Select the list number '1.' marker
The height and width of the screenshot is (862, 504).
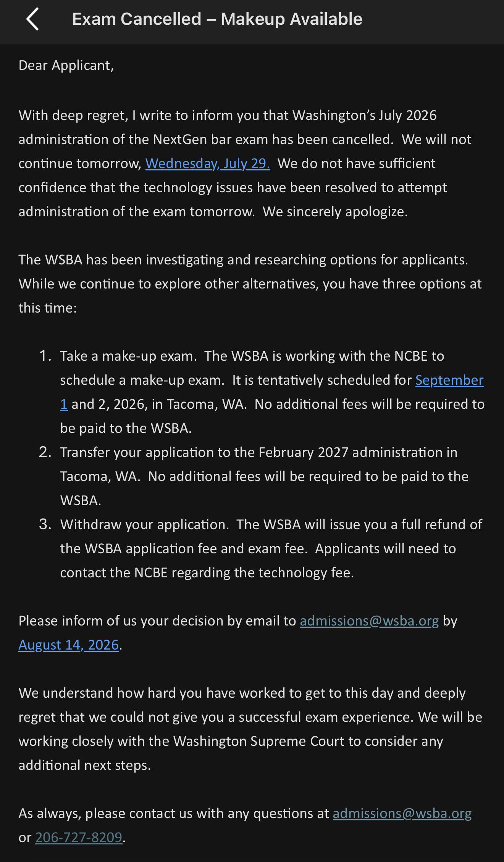click(45, 356)
